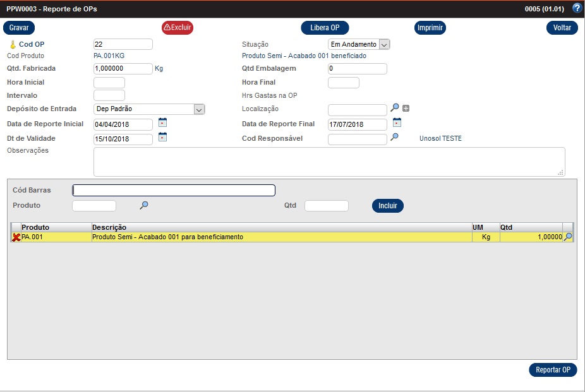Focus the Cód Barras input field
The width and height of the screenshot is (585, 392).
[174, 191]
